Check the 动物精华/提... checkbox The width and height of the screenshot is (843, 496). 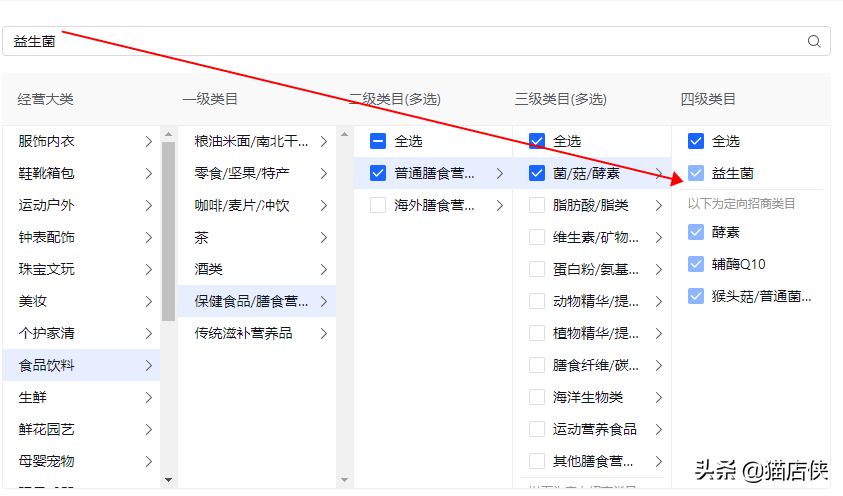tap(537, 301)
